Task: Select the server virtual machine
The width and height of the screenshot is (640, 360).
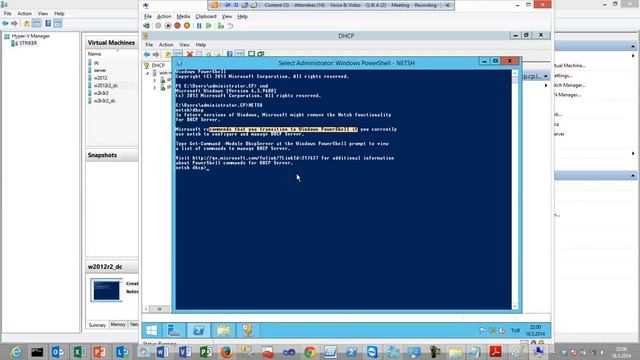Action: (x=100, y=70)
